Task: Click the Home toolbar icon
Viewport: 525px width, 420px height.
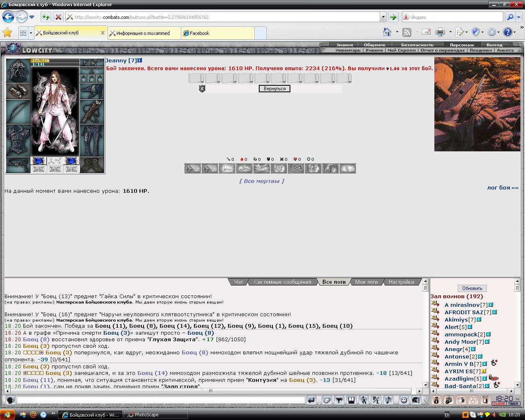Action: click(387, 32)
